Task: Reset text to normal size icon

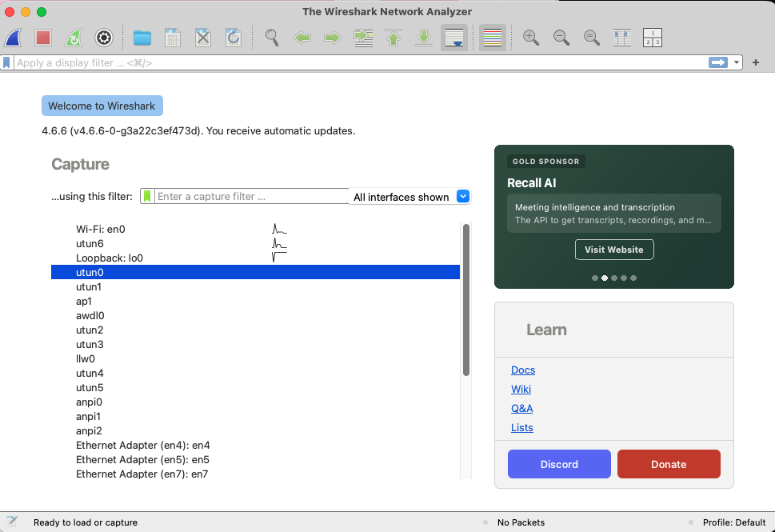Action: (x=592, y=38)
